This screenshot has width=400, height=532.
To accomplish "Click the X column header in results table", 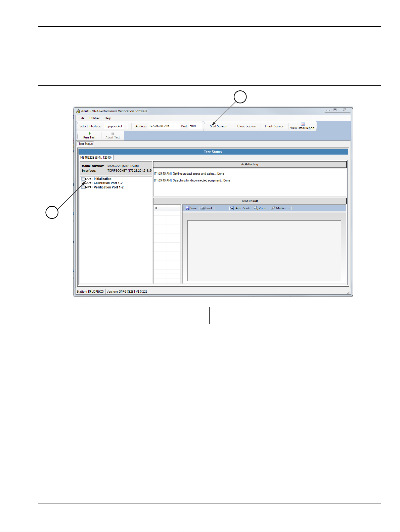I will tap(160, 208).
